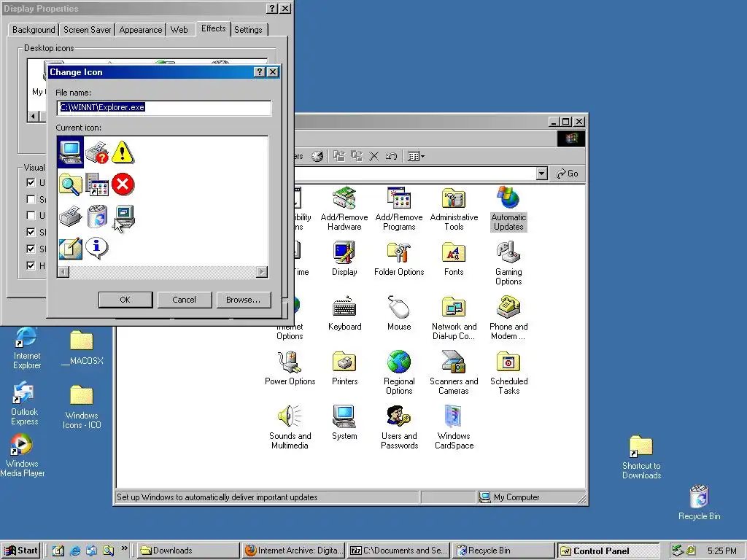Viewport: 747px width, 560px height.
Task: Switch to the Web tab
Action: click(x=179, y=29)
